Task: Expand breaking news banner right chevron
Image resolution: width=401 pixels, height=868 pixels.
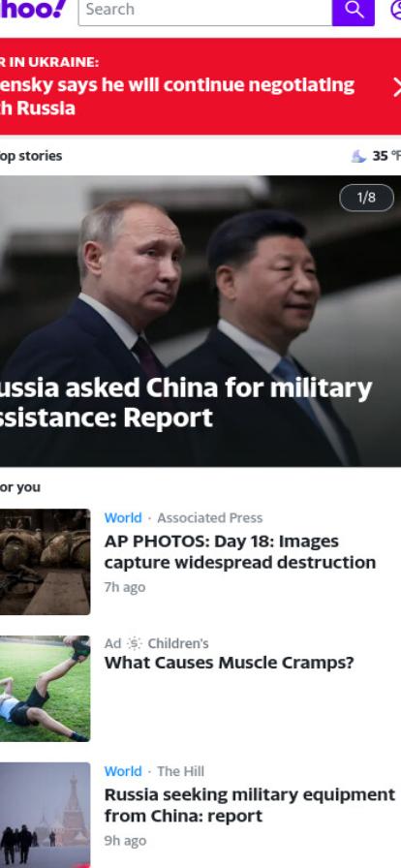Action: [x=396, y=87]
